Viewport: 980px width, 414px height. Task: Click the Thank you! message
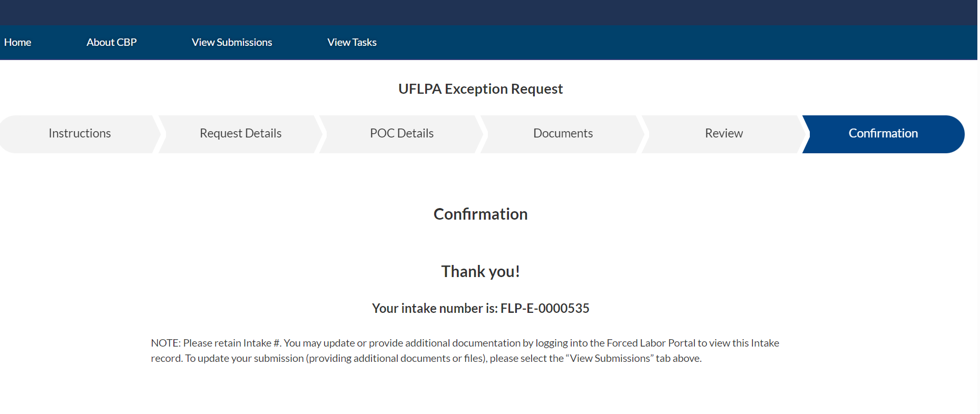pyautogui.click(x=481, y=272)
